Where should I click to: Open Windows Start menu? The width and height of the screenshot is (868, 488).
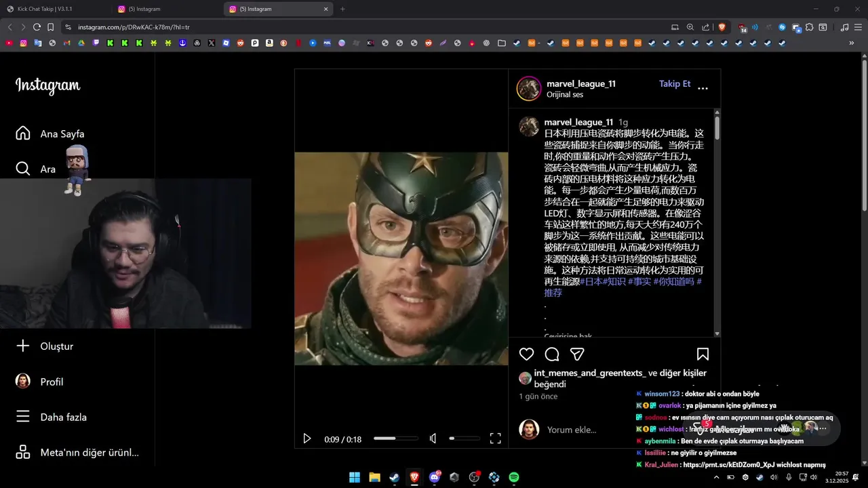354,477
